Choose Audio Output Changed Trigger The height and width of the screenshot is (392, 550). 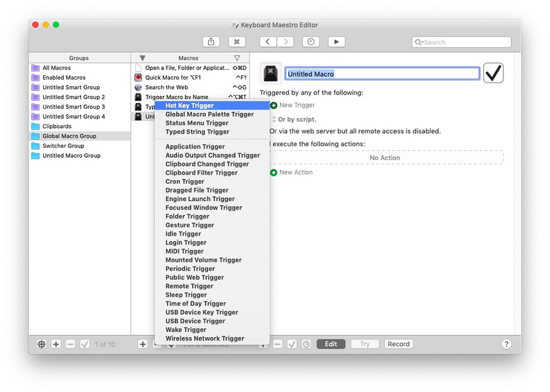(x=212, y=155)
